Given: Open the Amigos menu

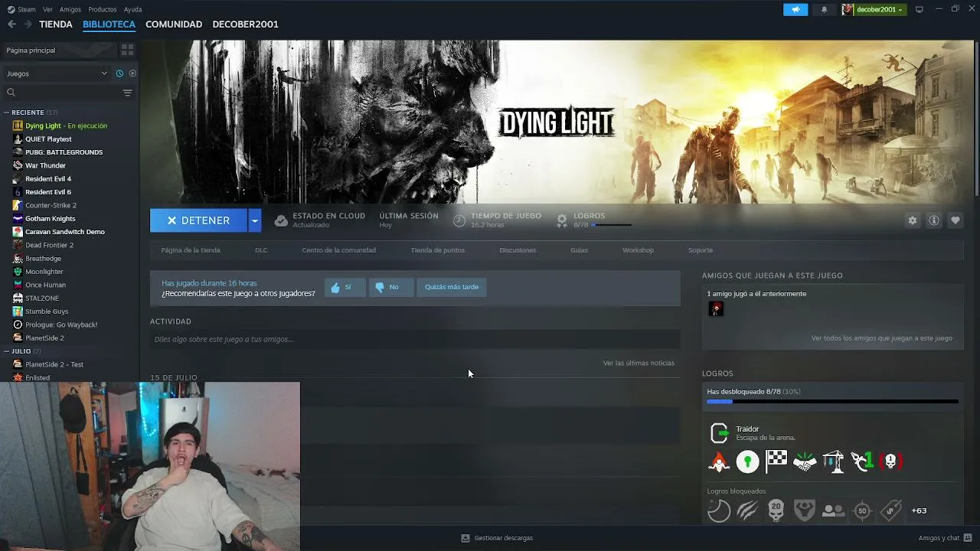Looking at the screenshot, I should 70,9.
